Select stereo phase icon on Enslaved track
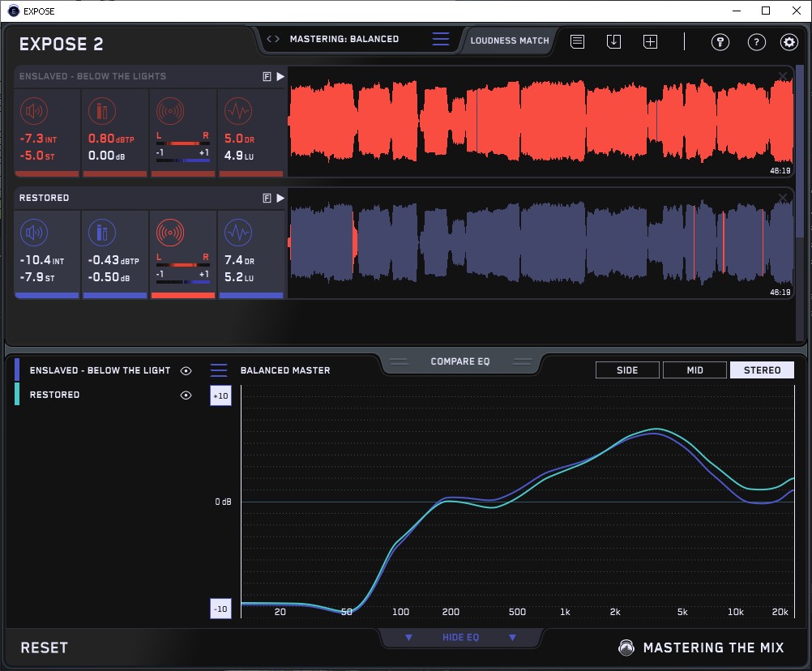The image size is (812, 671). [x=170, y=111]
